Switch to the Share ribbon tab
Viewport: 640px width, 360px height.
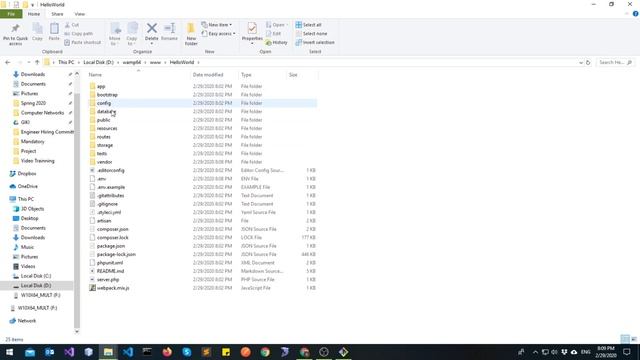(57, 14)
